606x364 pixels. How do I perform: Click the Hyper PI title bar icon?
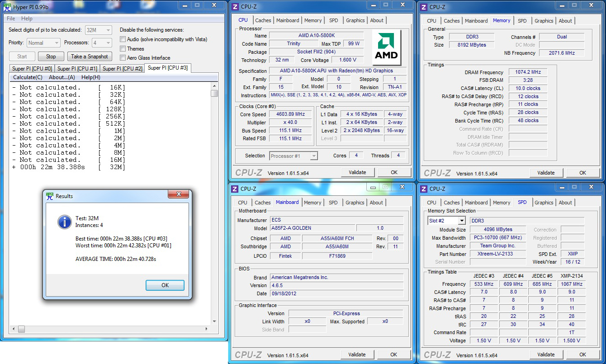tap(7, 7)
